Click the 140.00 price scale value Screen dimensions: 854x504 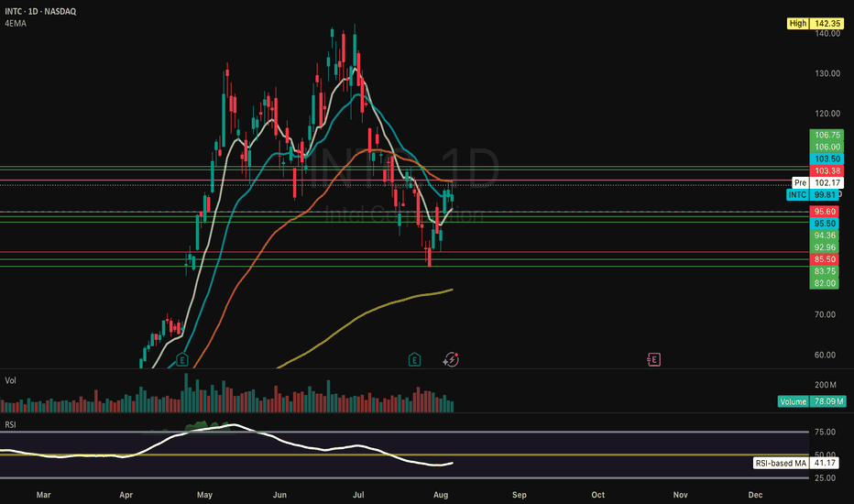coord(827,34)
